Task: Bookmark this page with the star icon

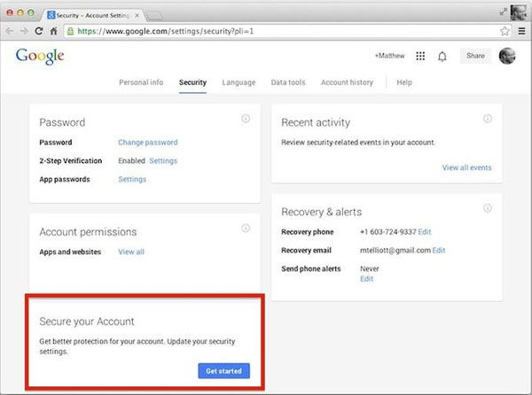Action: point(505,31)
